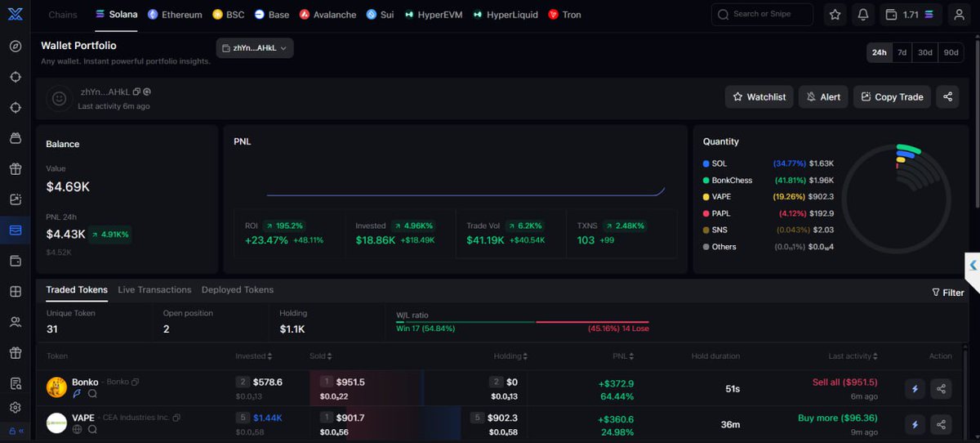The image size is (980, 443).
Task: Switch to the Tron chain
Action: [x=565, y=15]
